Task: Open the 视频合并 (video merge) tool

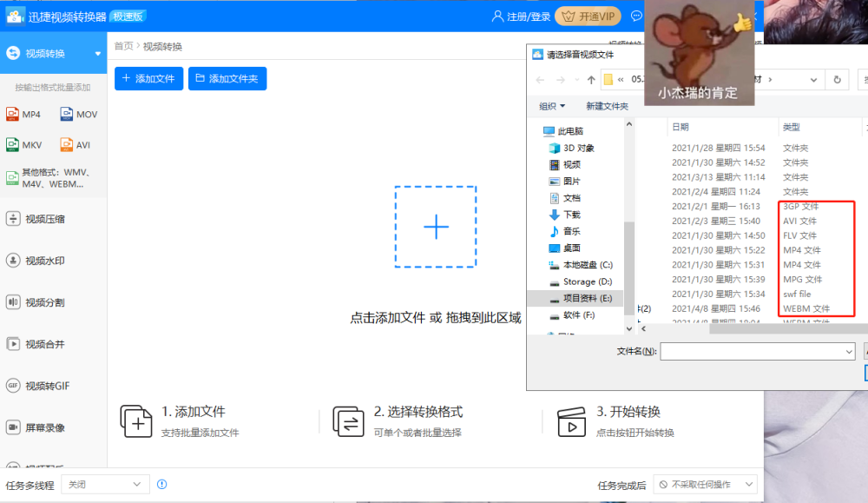Action: tap(44, 344)
